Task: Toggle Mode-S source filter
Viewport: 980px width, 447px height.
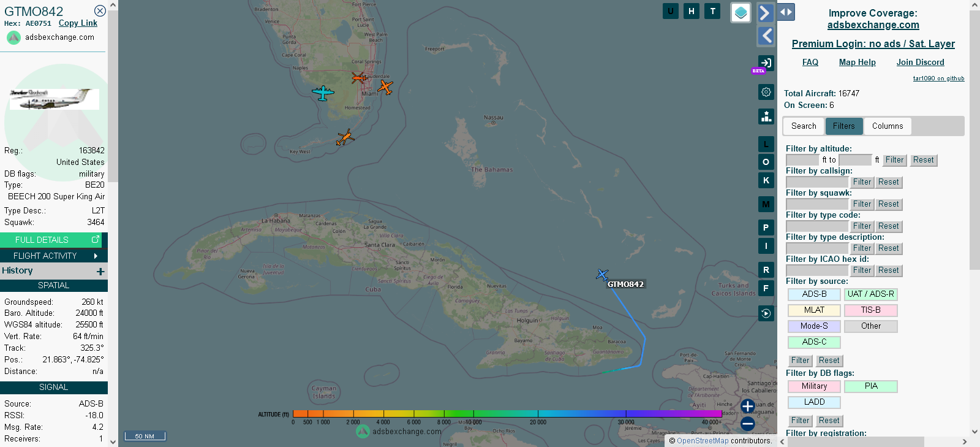Action: (x=814, y=326)
